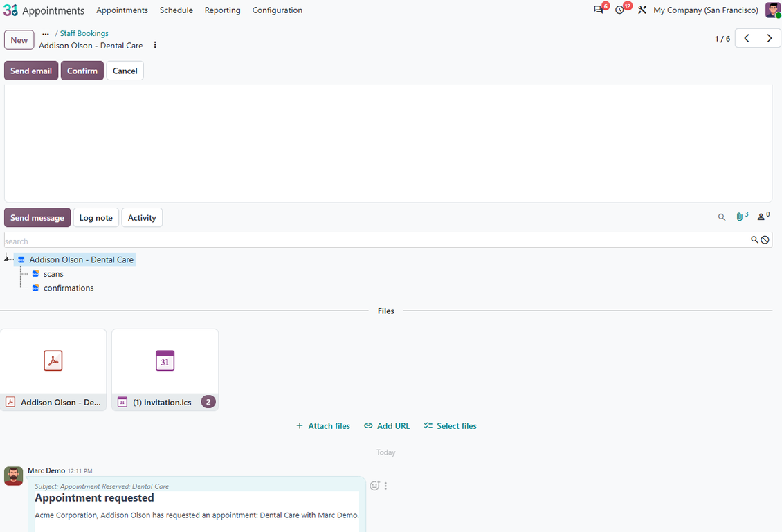Click the badge showing 2 on invitation.ics
This screenshot has width=782, height=532.
(208, 402)
